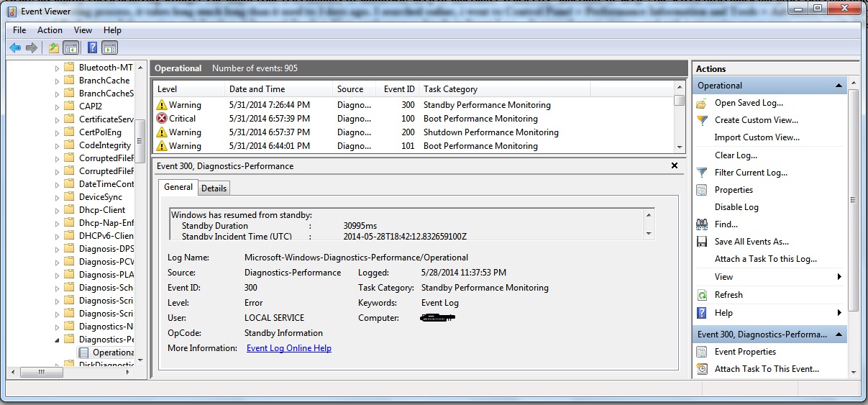
Task: Click the Event Properties icon
Action: (x=702, y=352)
